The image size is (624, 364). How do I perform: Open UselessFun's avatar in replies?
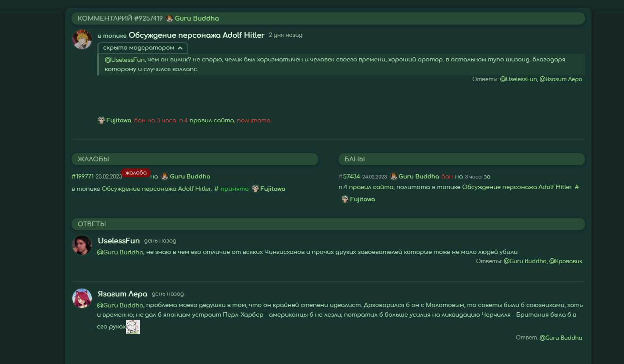pos(82,245)
